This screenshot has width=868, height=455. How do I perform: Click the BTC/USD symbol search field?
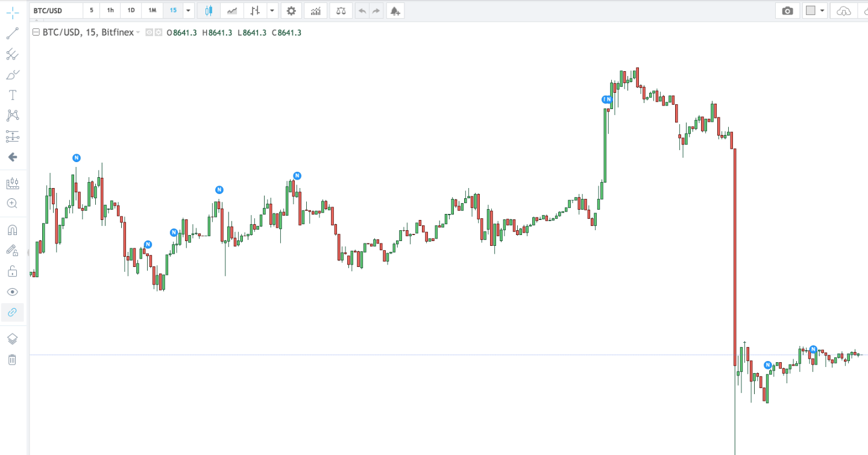56,10
